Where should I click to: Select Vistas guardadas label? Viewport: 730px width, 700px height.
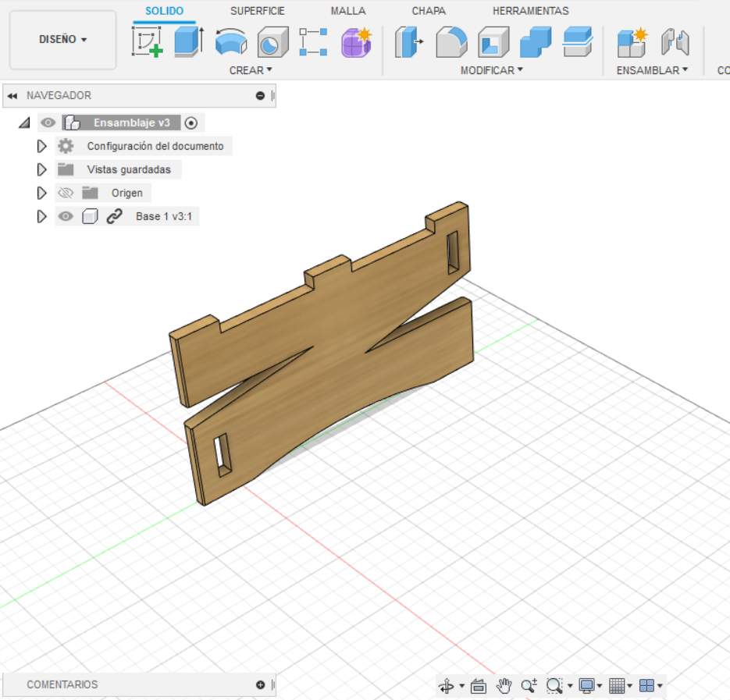click(x=129, y=169)
